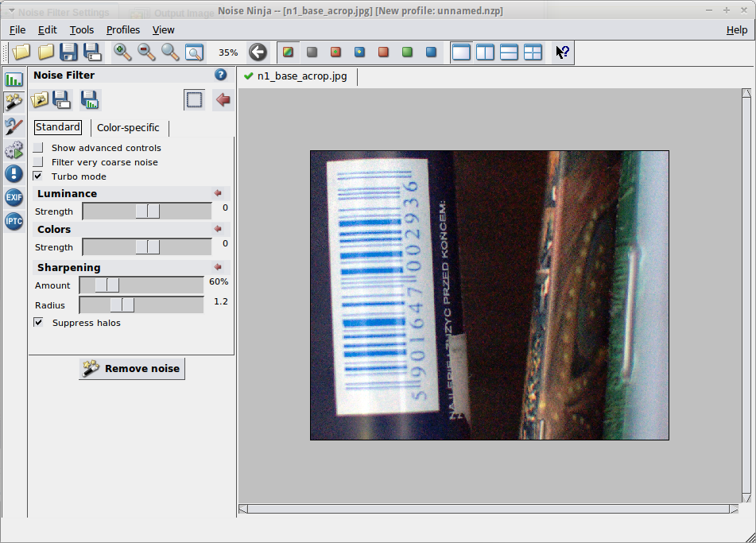
Task: Open the EXIF metadata sidebar panel
Action: (14, 197)
